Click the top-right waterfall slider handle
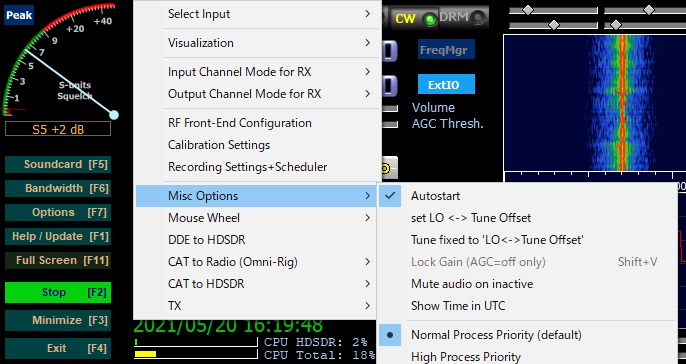Viewport: 686px width, 364px height. (x=649, y=10)
